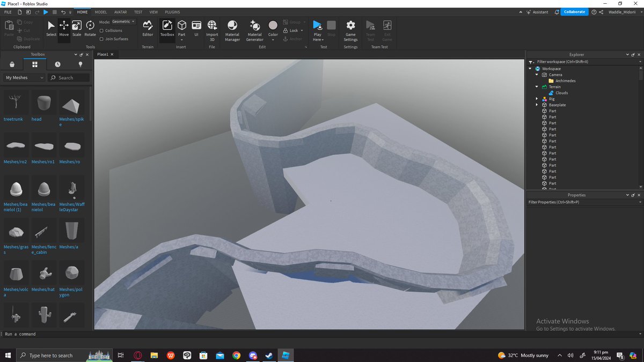The height and width of the screenshot is (362, 644).
Task: Click the Run a command bar
Action: [322, 334]
